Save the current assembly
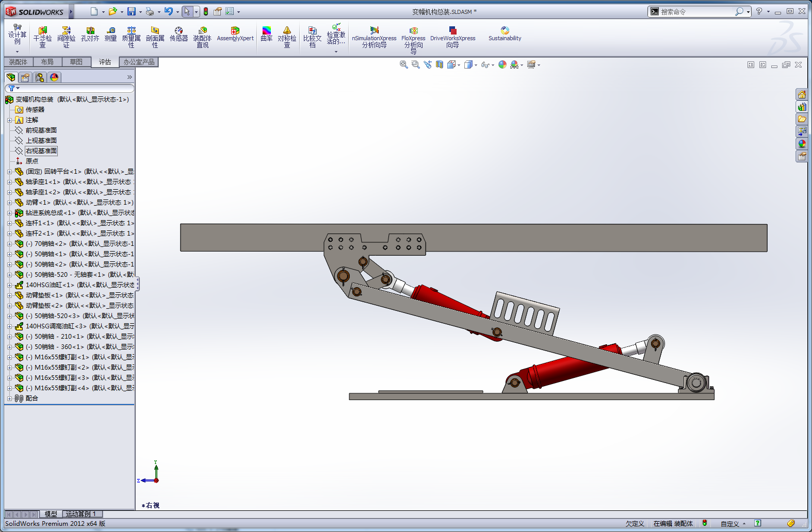This screenshot has height=532, width=812. click(x=132, y=11)
